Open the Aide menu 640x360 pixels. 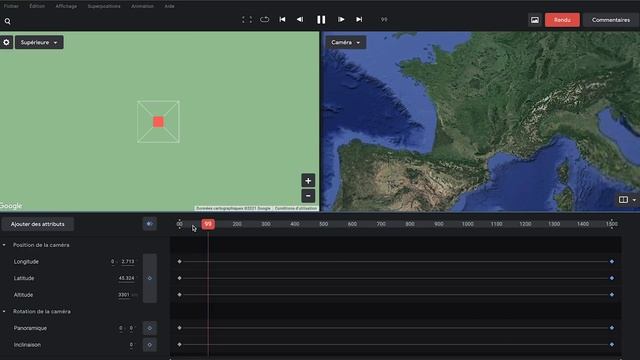169,6
